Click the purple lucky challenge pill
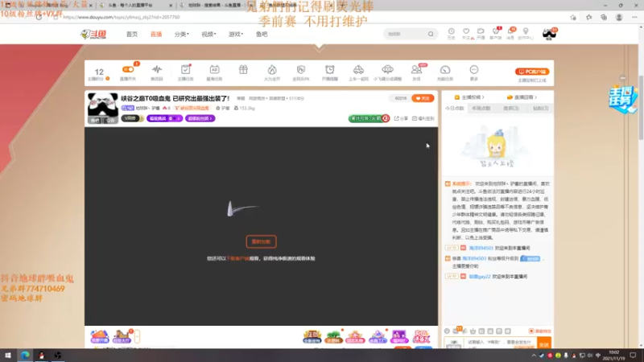This screenshot has width=644, height=362. [x=164, y=118]
